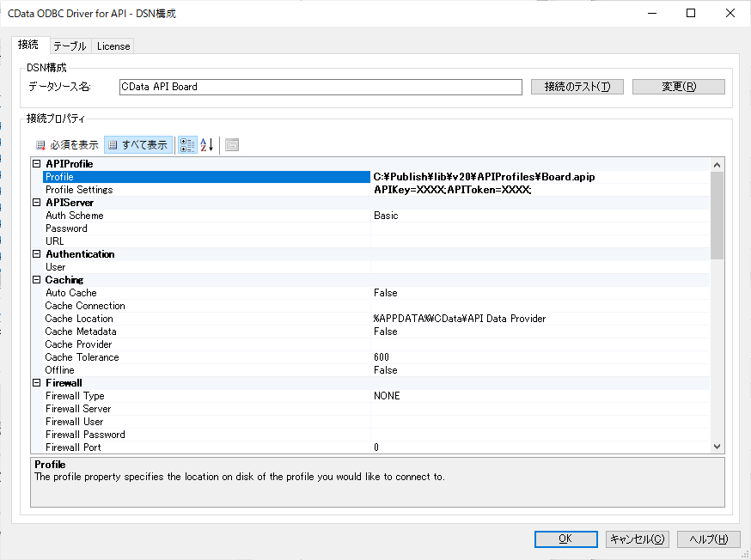
Task: Click the 必須を表示 (show required) toolbar button
Action: pyautogui.click(x=67, y=145)
